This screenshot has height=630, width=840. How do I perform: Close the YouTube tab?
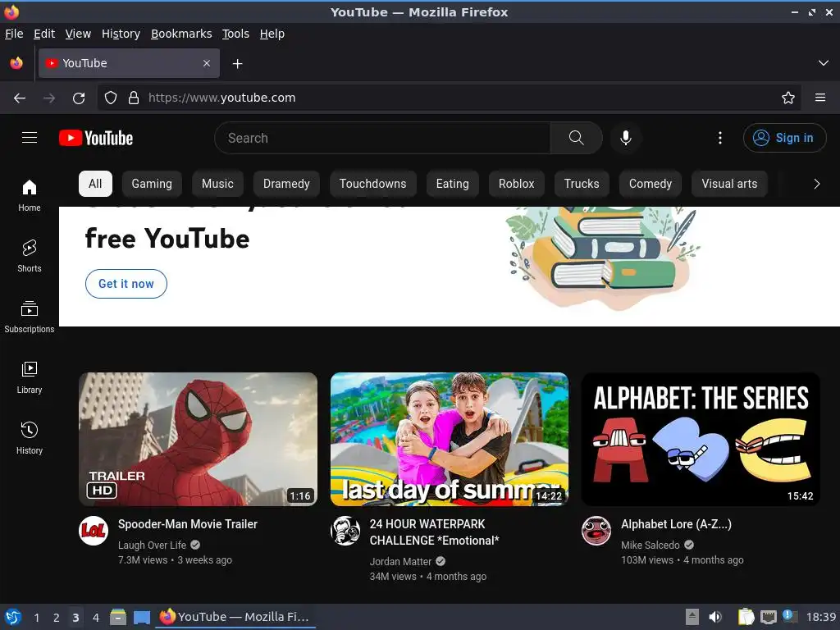pos(207,63)
